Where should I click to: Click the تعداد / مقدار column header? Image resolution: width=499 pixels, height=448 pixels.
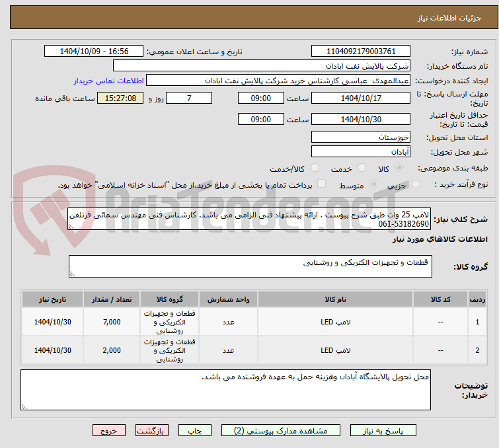[112, 299]
